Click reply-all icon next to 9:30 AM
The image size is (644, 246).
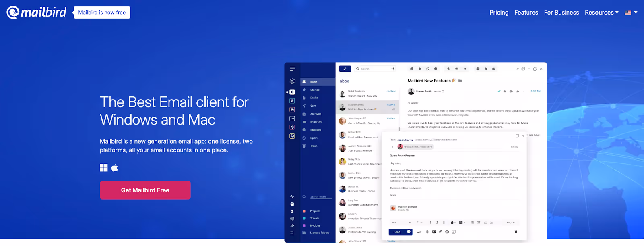click(511, 91)
